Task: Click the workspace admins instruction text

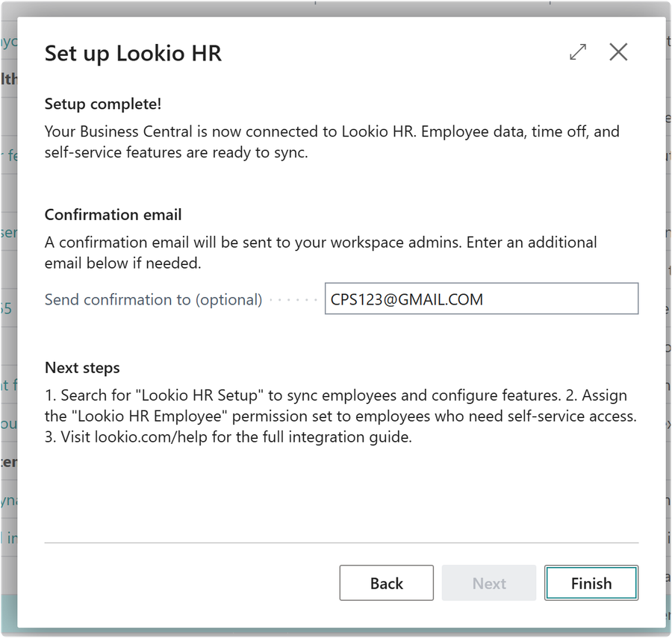Action: pyautogui.click(x=321, y=252)
